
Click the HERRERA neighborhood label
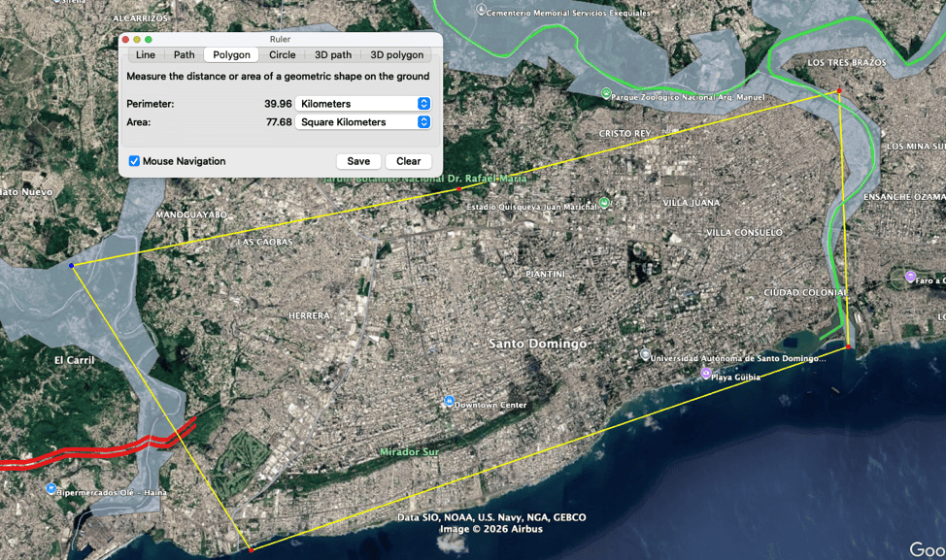click(309, 315)
